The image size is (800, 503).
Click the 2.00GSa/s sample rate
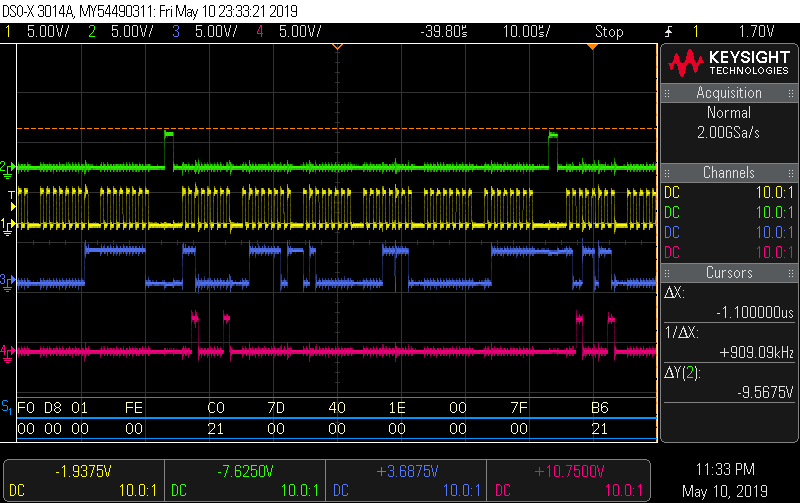tap(729, 133)
